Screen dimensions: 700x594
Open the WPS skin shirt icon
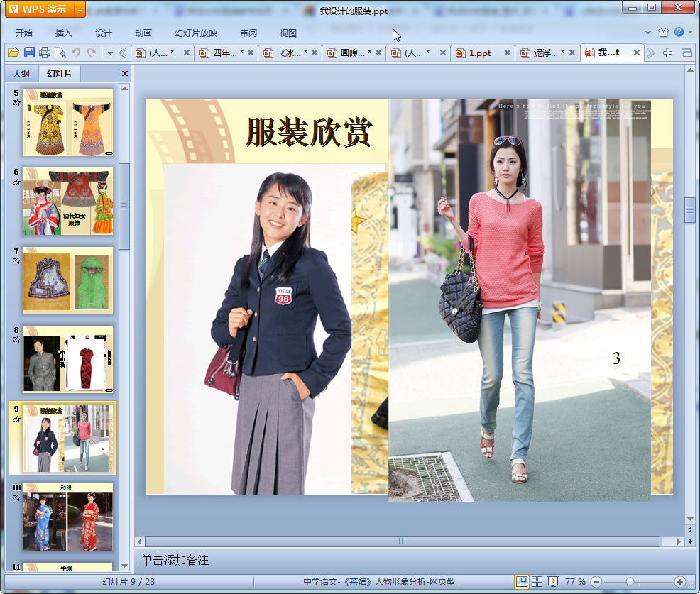tap(663, 32)
